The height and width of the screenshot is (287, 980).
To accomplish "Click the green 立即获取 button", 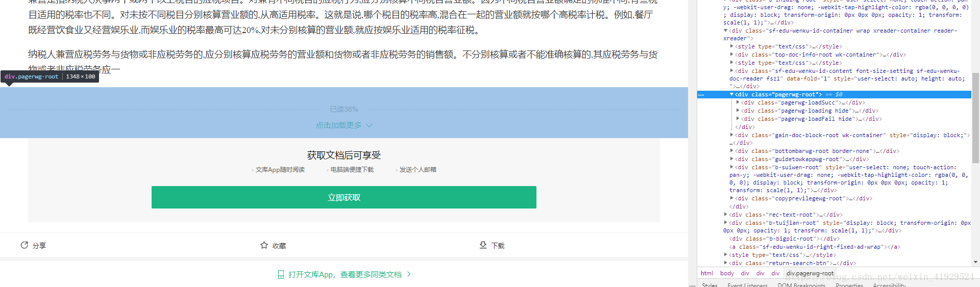I will pyautogui.click(x=344, y=197).
